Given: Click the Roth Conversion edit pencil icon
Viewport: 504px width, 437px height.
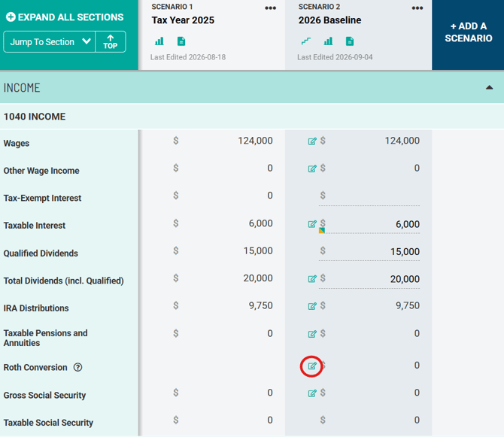Looking at the screenshot, I should [x=312, y=366].
